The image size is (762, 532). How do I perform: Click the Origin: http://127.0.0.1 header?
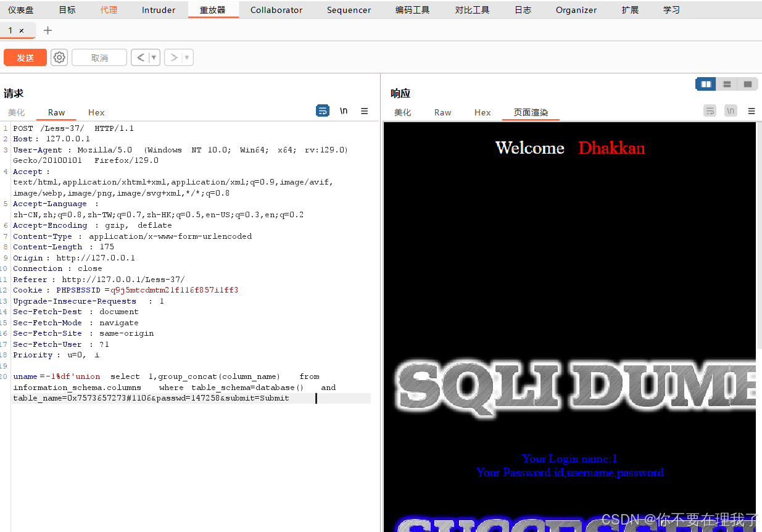[x=74, y=258]
